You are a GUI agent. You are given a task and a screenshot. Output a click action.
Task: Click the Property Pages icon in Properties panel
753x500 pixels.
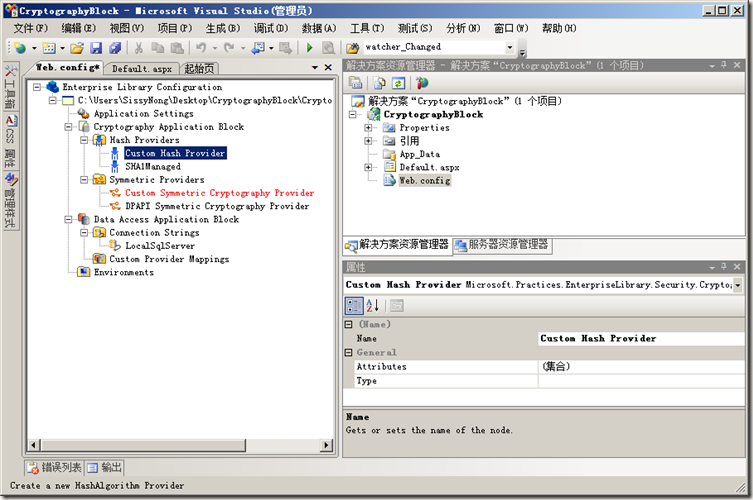(397, 305)
